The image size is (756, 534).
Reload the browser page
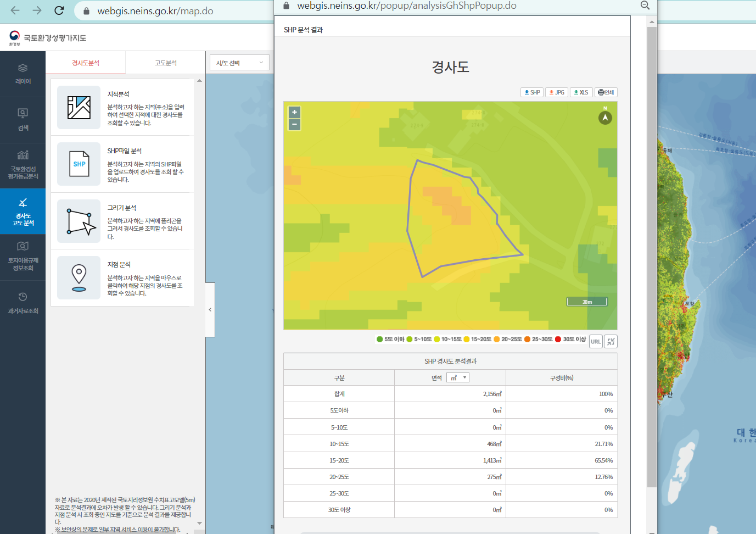pos(59,10)
